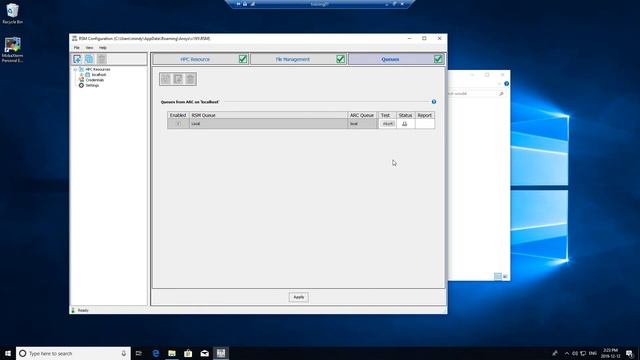Open the Help menu
The height and width of the screenshot is (360, 640).
click(102, 48)
